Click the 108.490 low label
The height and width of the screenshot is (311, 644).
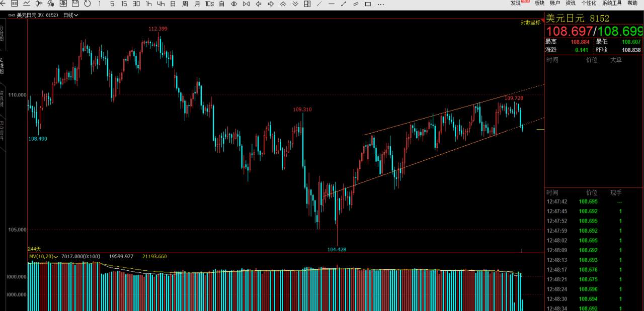pos(38,139)
